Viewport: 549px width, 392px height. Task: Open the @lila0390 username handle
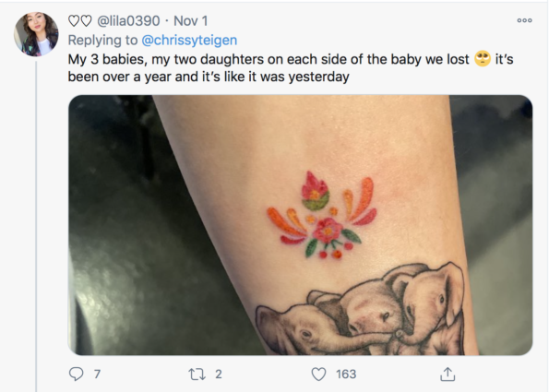[x=128, y=21]
